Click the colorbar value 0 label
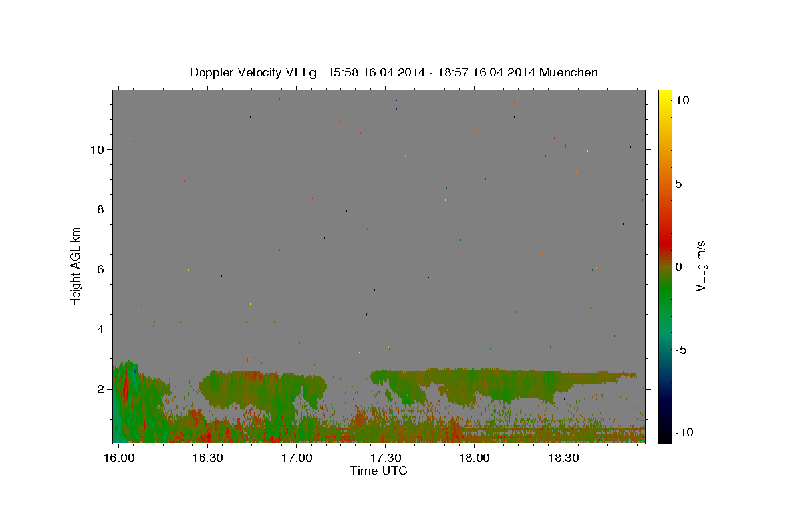 click(679, 267)
